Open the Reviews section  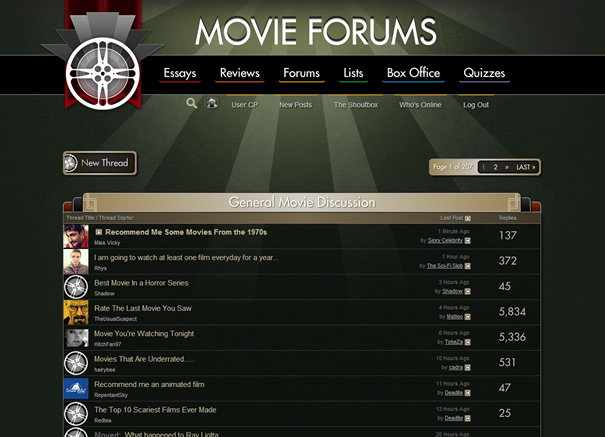coord(240,73)
